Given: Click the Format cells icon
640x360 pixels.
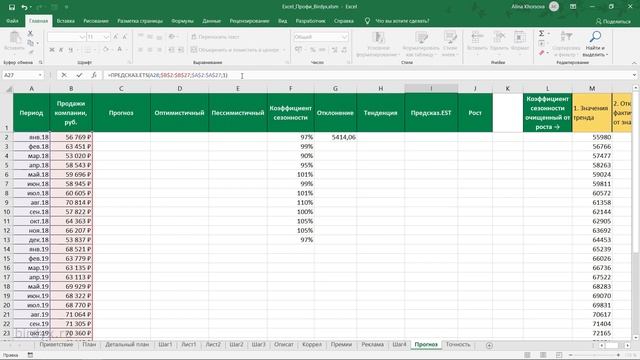Looking at the screenshot, I should pyautogui.click(x=520, y=38).
